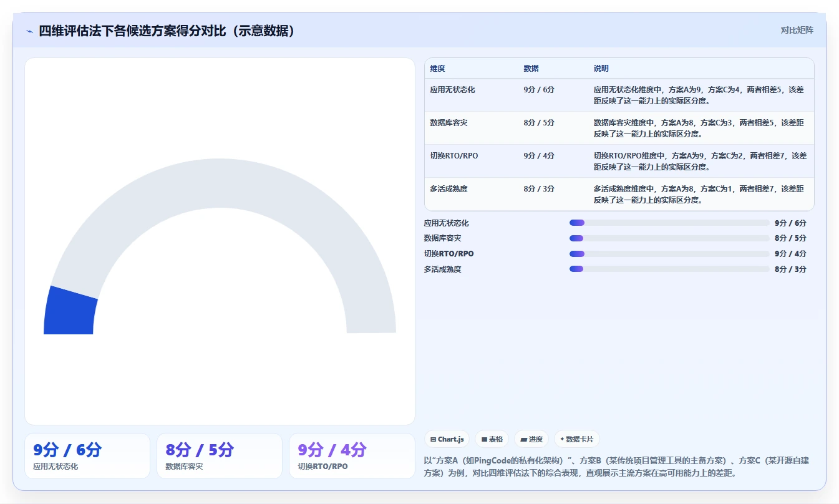The image size is (839, 504).
Task: Click the 切换RTO/RPO label of the progress list
Action: pos(449,254)
